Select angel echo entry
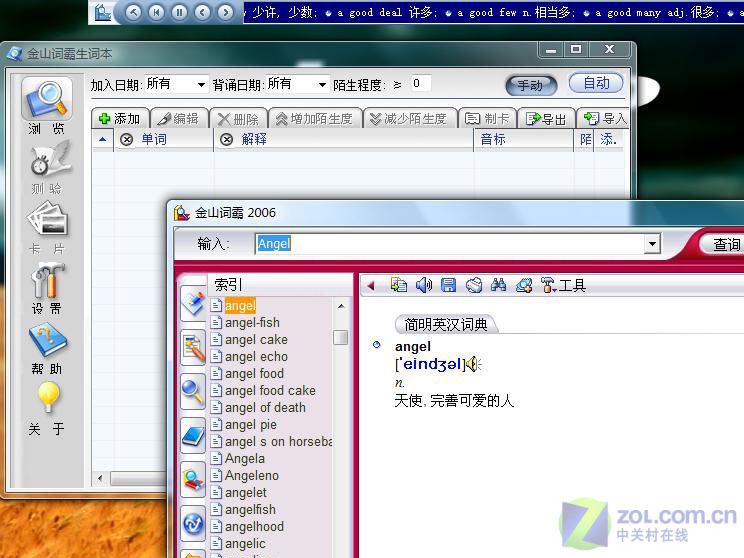The image size is (744, 558). coord(256,357)
